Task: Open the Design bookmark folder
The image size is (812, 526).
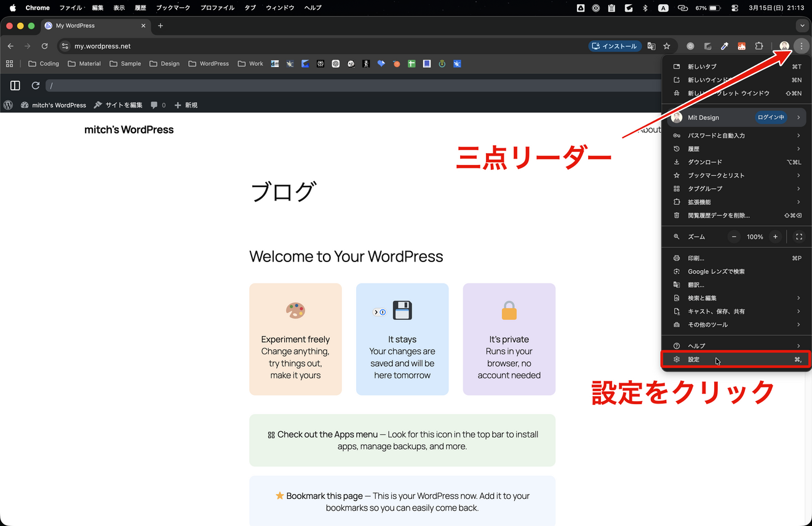Action: [x=164, y=63]
